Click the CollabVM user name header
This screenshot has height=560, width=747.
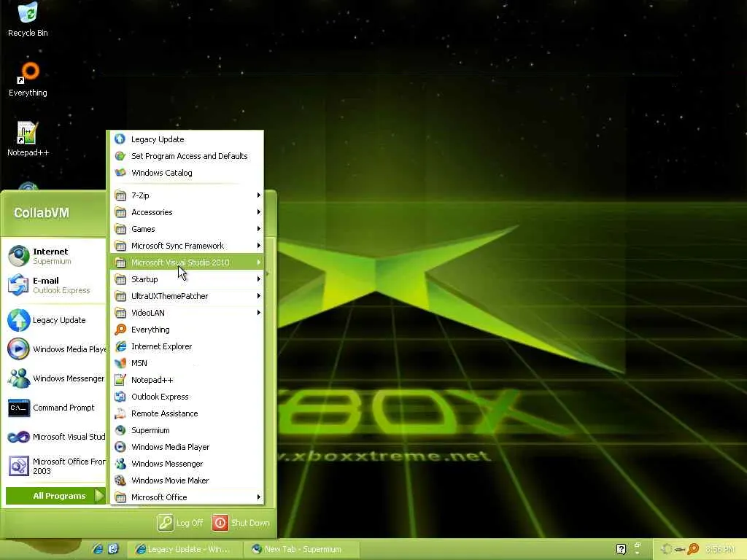click(x=42, y=213)
